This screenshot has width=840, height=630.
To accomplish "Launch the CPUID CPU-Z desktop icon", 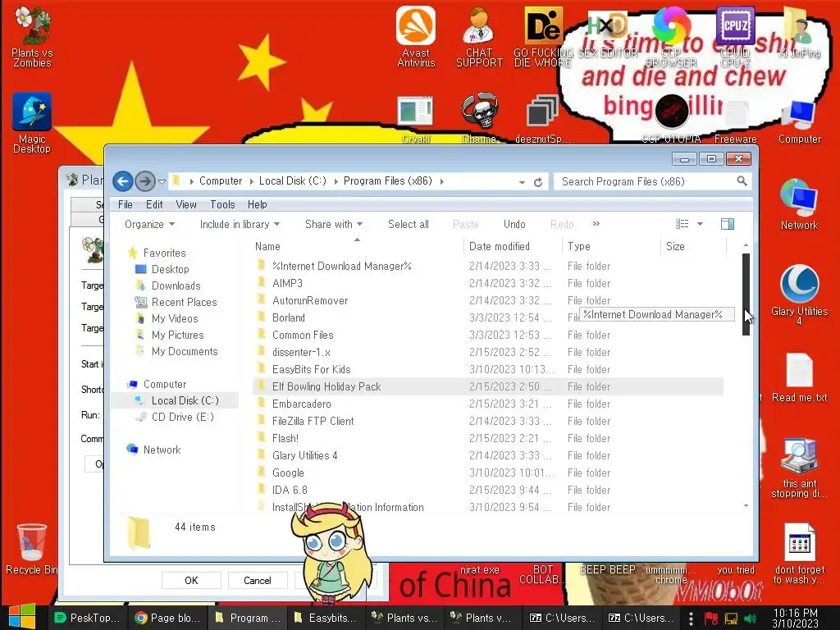I will (735, 36).
